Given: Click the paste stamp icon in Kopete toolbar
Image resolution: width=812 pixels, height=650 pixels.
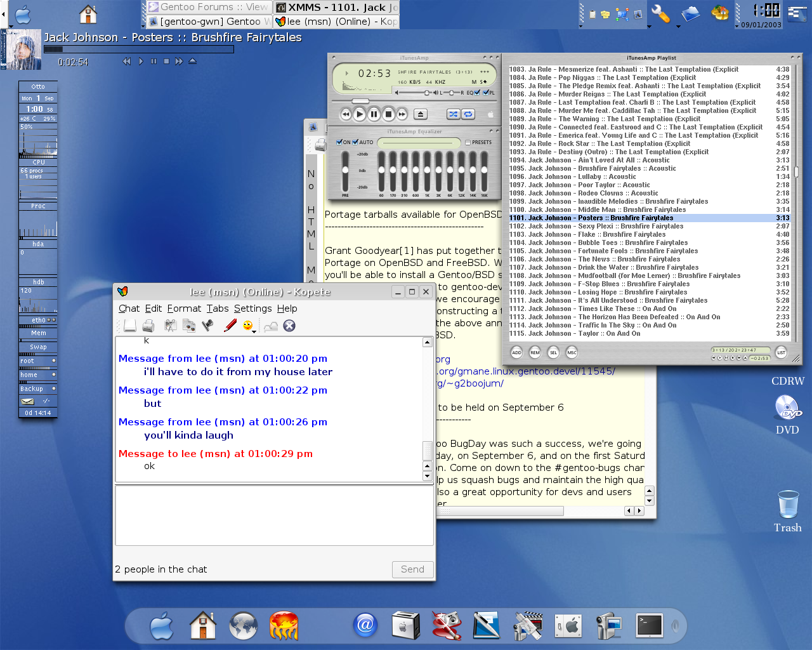Looking at the screenshot, I should click(x=207, y=326).
